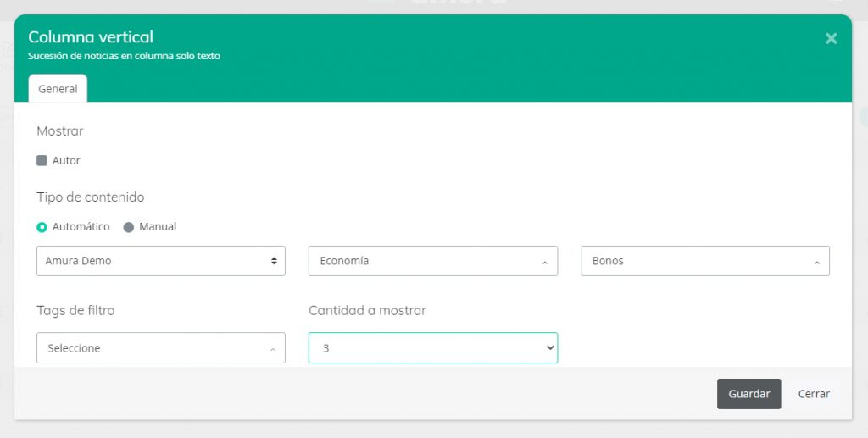The image size is (868, 438).
Task: Expand the Economía selector
Action: [x=432, y=261]
